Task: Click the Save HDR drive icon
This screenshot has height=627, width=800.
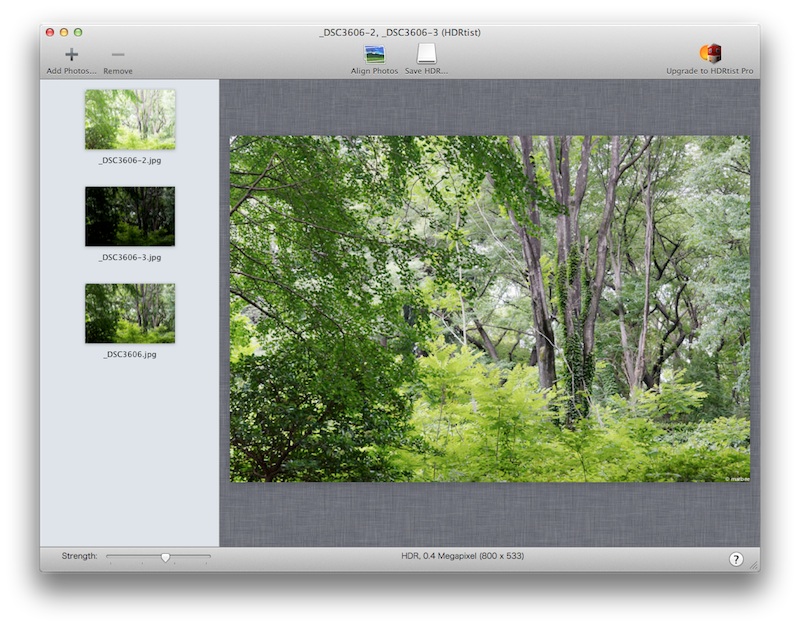Action: (426, 54)
